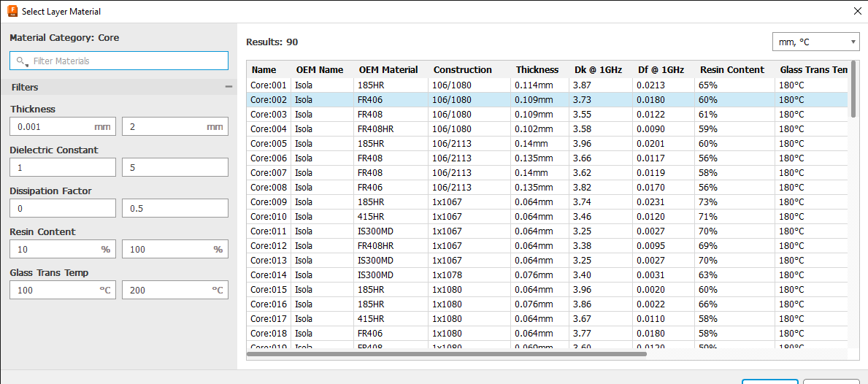Select row Core:004
The width and height of the screenshot is (868, 384).
(x=547, y=129)
